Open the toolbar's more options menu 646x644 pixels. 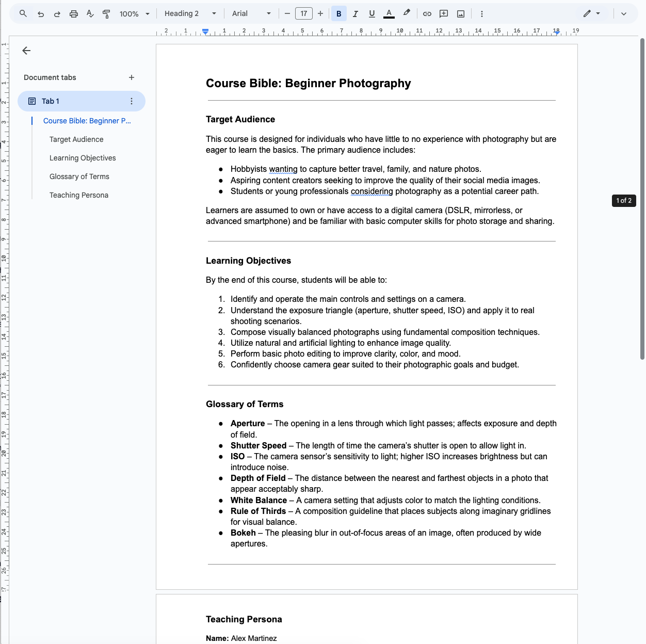482,14
